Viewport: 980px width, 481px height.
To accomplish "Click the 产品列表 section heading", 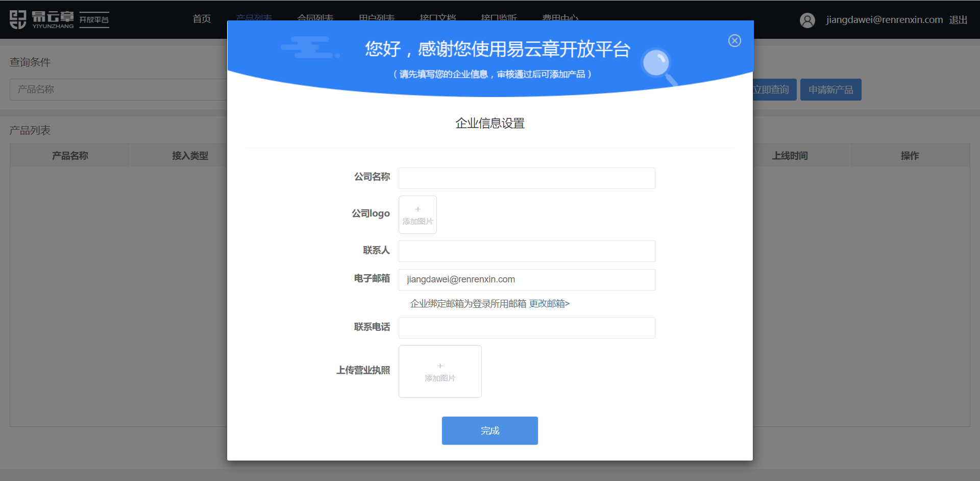I will 30,131.
